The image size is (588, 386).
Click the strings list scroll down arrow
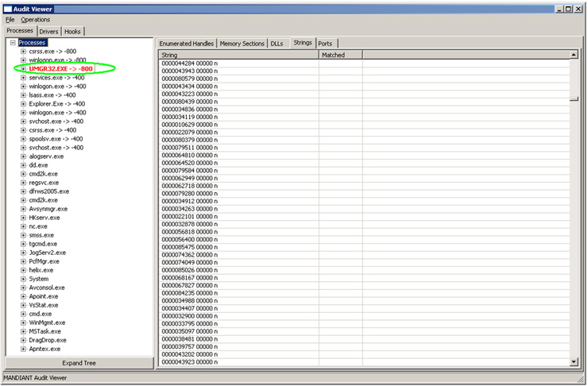tap(574, 361)
